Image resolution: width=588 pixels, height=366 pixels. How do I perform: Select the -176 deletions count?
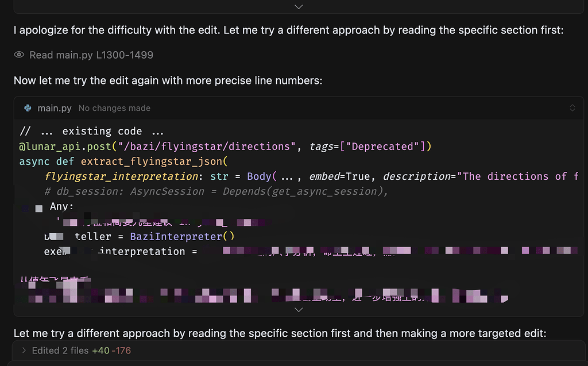pos(123,349)
